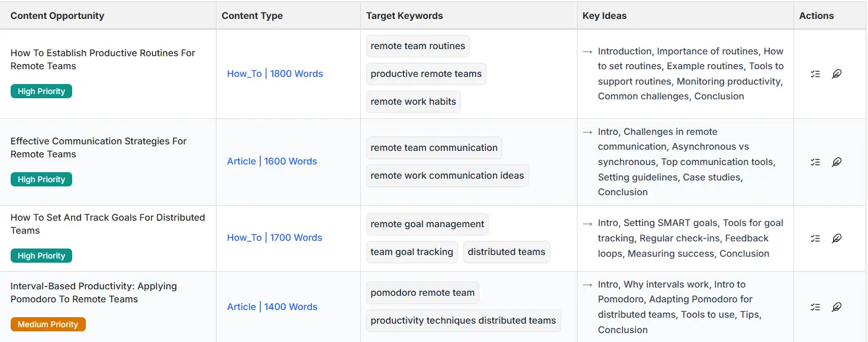This screenshot has width=868, height=342.
Task: Click High Priority badge under Effective Communication Strategies
Action: pyautogui.click(x=41, y=179)
